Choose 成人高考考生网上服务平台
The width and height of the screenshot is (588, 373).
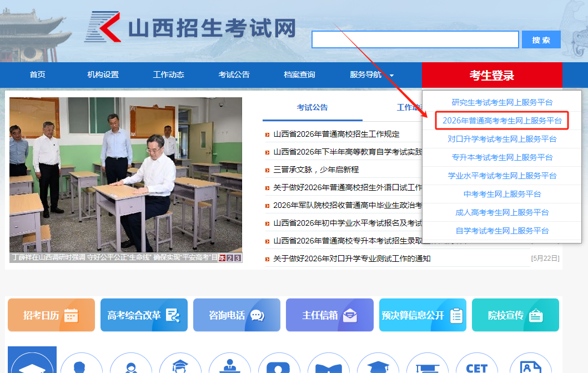(x=502, y=212)
